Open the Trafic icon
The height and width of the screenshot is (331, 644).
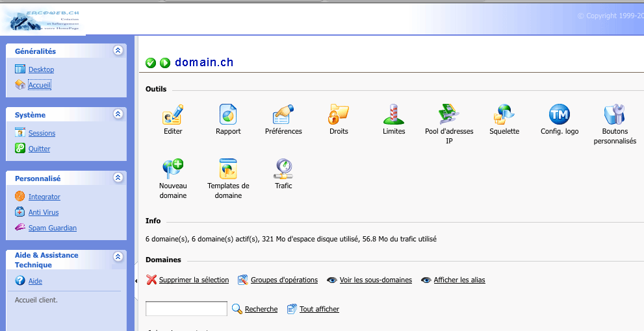tap(283, 169)
